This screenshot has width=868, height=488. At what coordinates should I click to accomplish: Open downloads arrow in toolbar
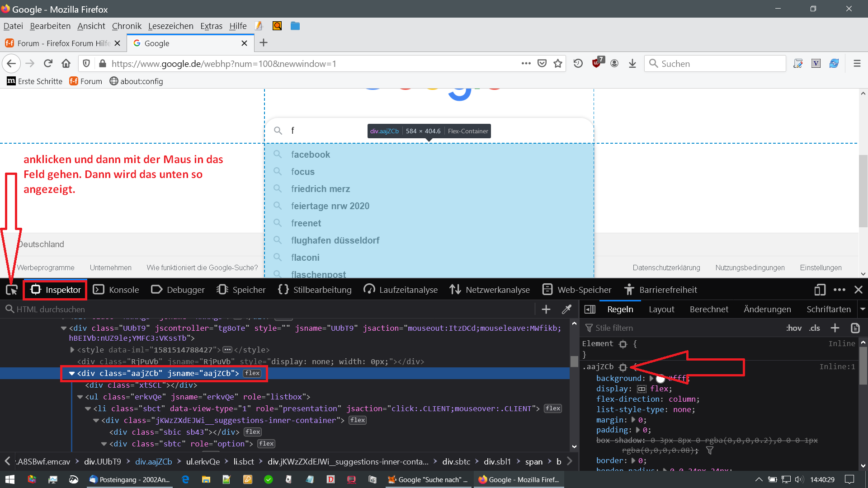[632, 64]
